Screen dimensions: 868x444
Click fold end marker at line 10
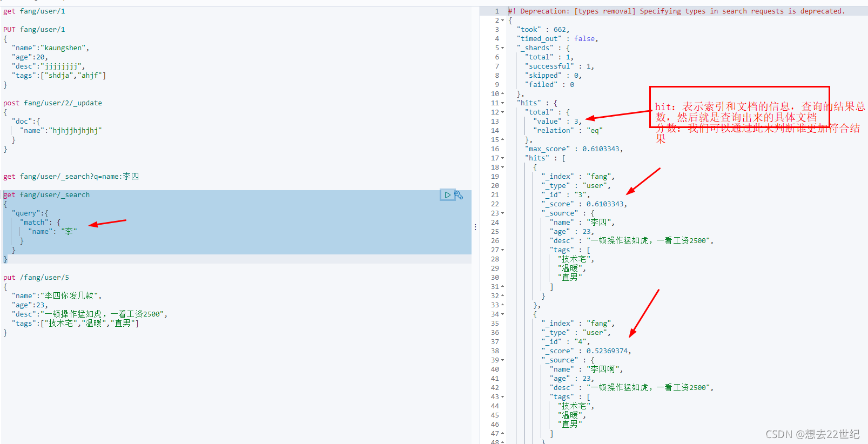click(503, 94)
